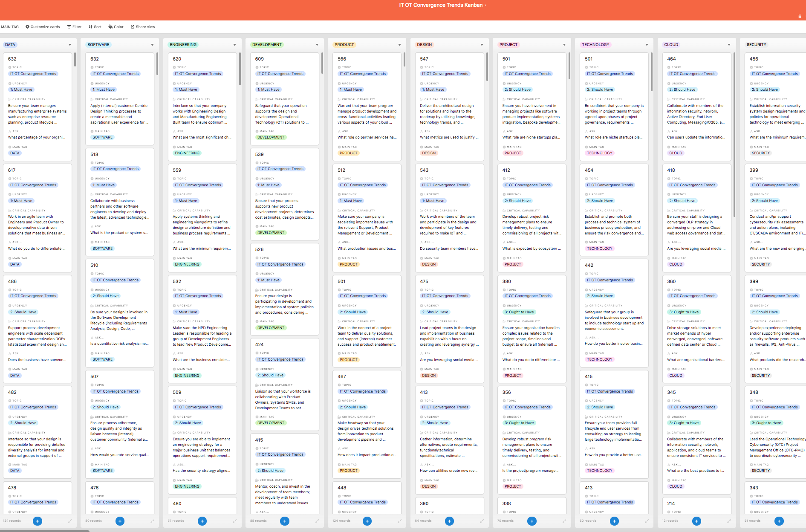This screenshot has height=532, width=806.
Task: Click '2: Should Have' tag on card 486
Action: tap(23, 312)
